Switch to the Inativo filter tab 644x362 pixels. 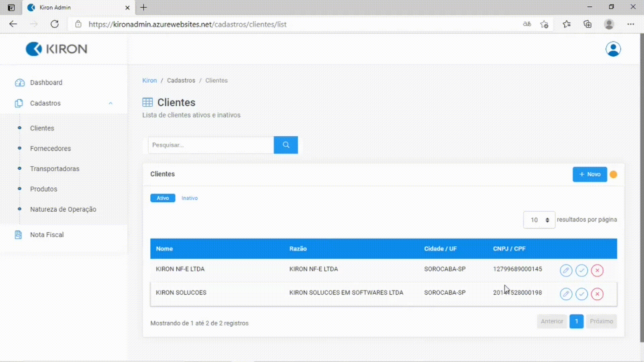point(190,198)
